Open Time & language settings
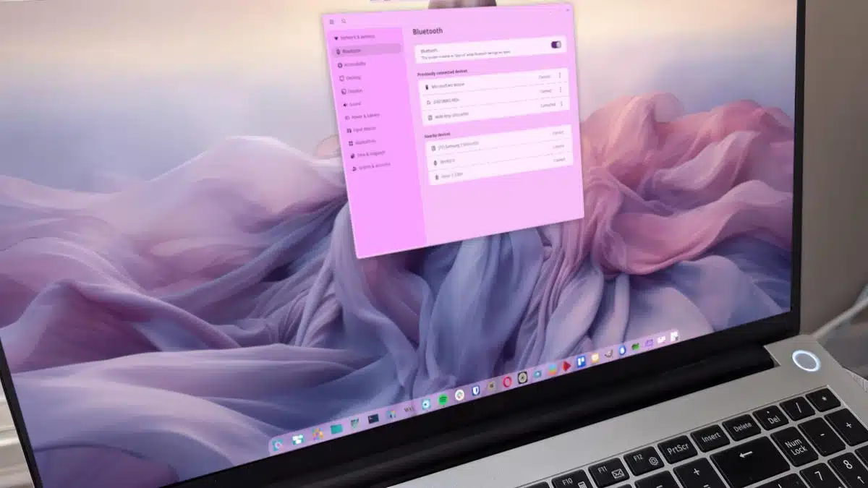Viewport: 868px width, 488px height. [x=367, y=154]
